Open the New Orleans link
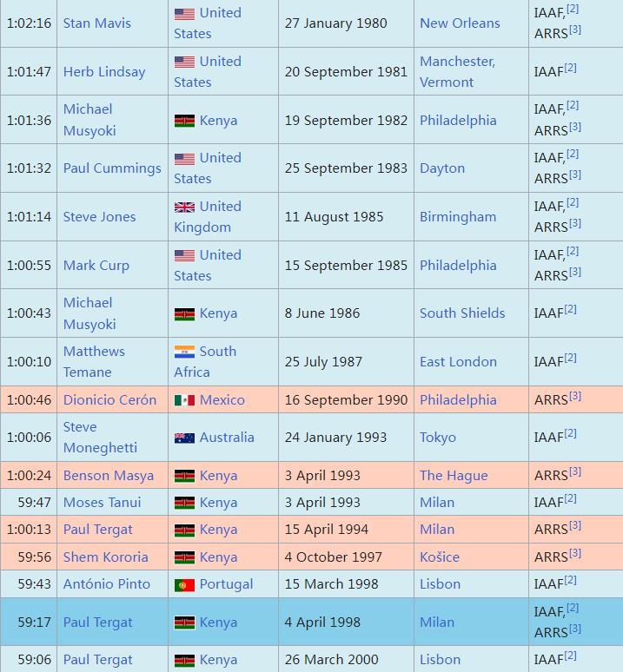Viewport: 623px width, 672px height. tap(460, 23)
